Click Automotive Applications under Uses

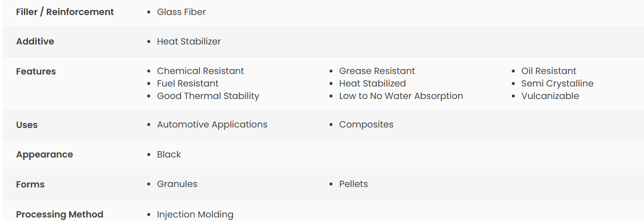coord(212,124)
